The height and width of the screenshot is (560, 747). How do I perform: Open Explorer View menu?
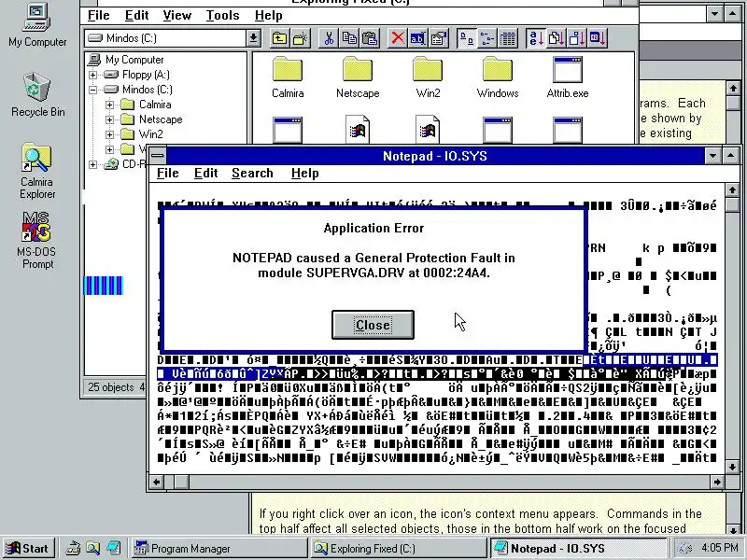[176, 15]
